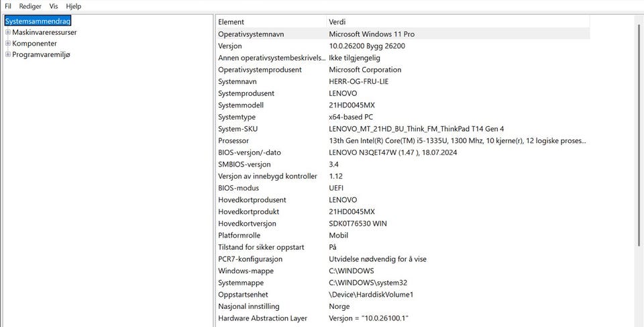Select Tilstand for sikker oppstart row
Image resolution: width=644 pixels, height=327 pixels.
point(403,247)
